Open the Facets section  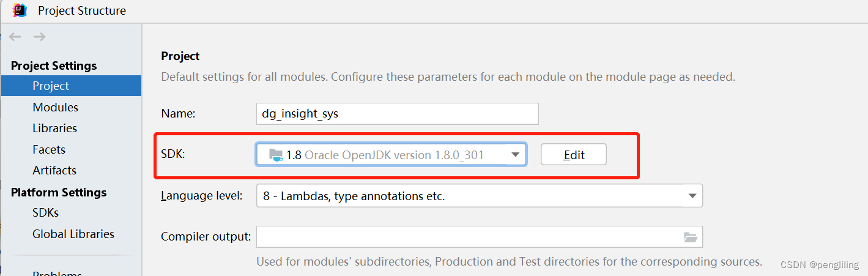[49, 149]
